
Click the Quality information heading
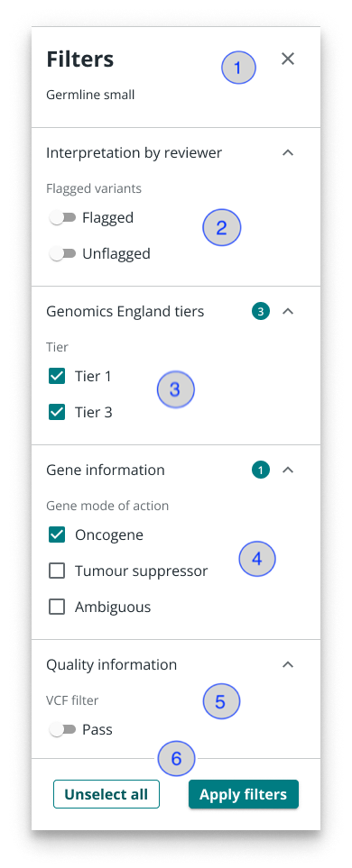[x=111, y=665]
